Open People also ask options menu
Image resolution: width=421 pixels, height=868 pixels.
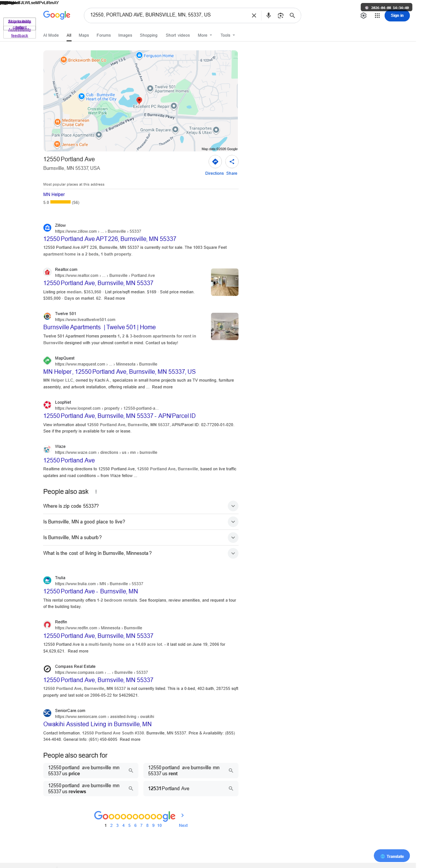click(96, 492)
